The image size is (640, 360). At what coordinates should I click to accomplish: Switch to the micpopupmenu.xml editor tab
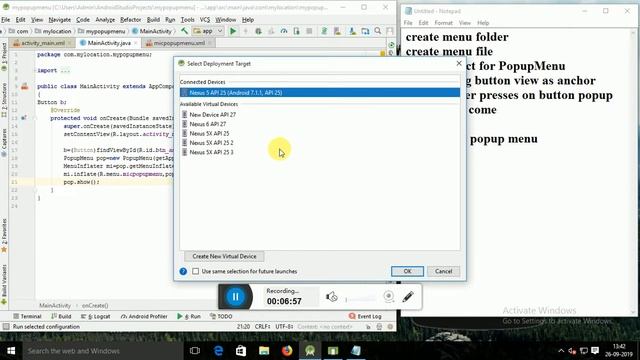179,43
